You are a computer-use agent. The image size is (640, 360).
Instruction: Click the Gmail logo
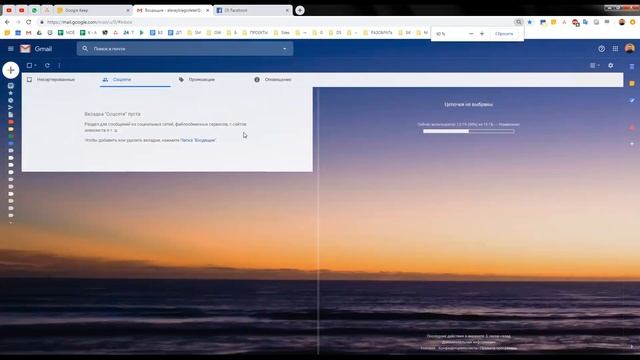[36, 49]
